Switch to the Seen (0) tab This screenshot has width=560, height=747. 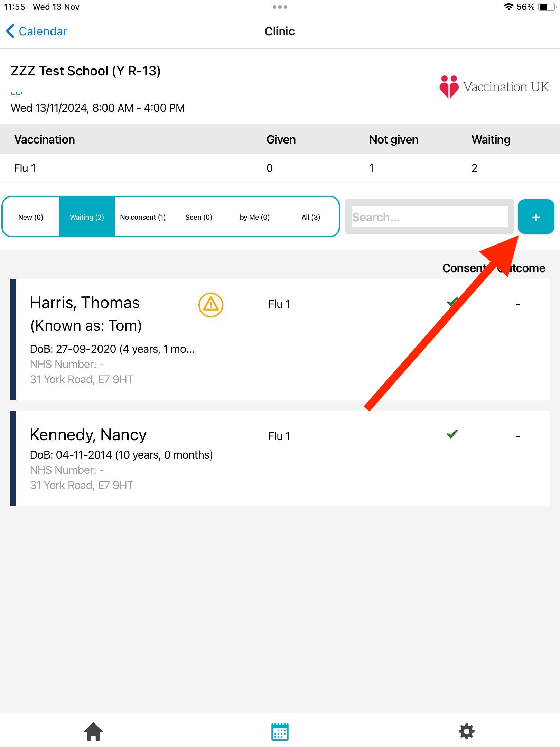(199, 217)
